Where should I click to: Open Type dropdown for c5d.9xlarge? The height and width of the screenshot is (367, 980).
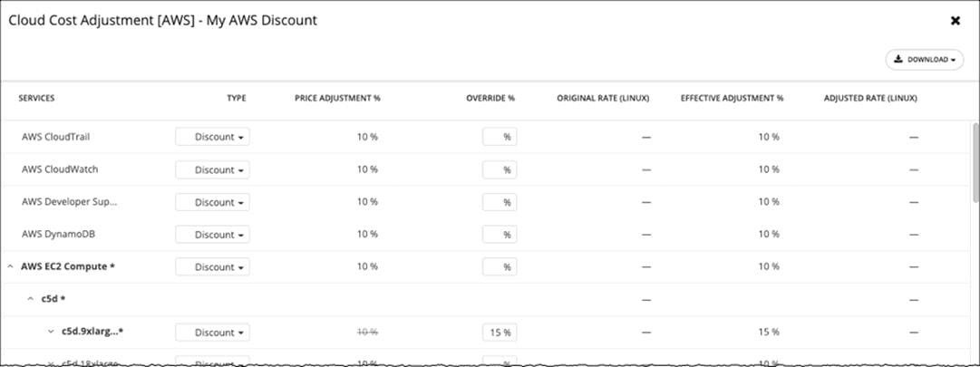point(212,332)
